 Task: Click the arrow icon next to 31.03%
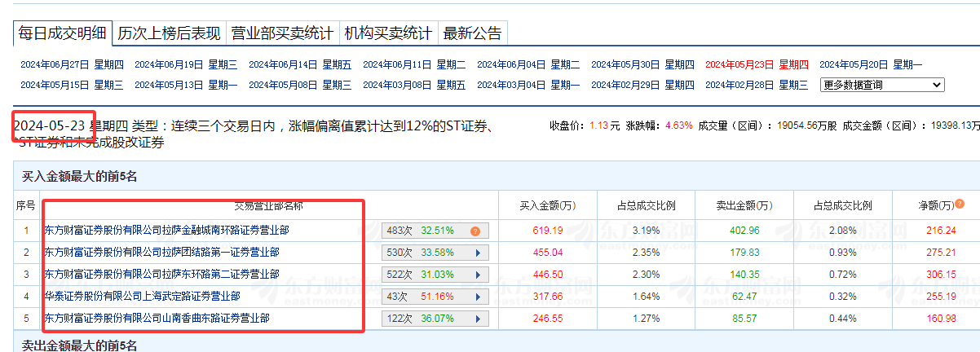(x=478, y=275)
